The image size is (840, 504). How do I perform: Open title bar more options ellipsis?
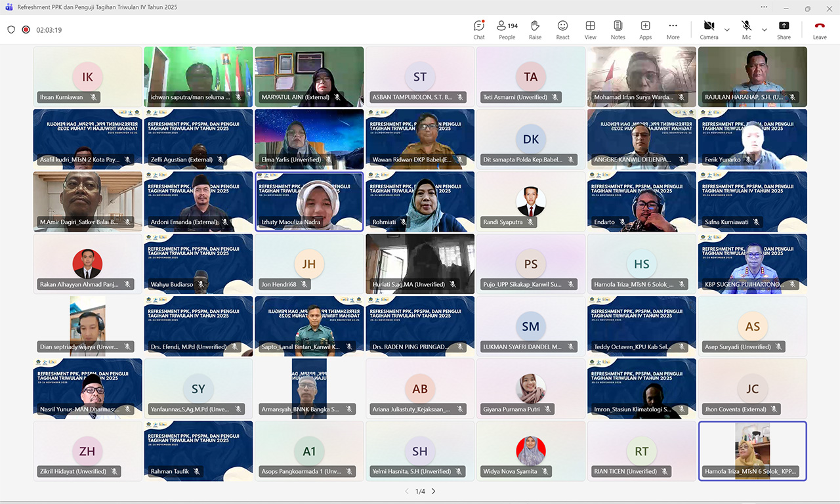pyautogui.click(x=764, y=7)
